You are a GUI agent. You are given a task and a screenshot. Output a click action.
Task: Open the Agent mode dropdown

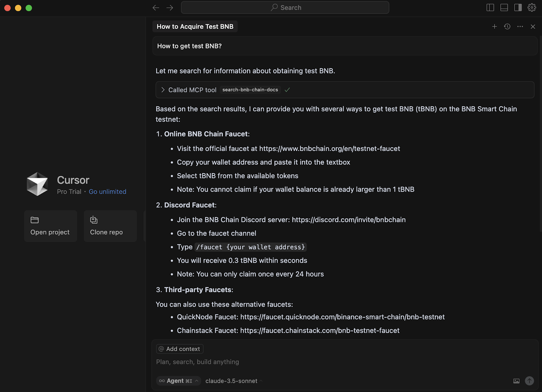179,381
